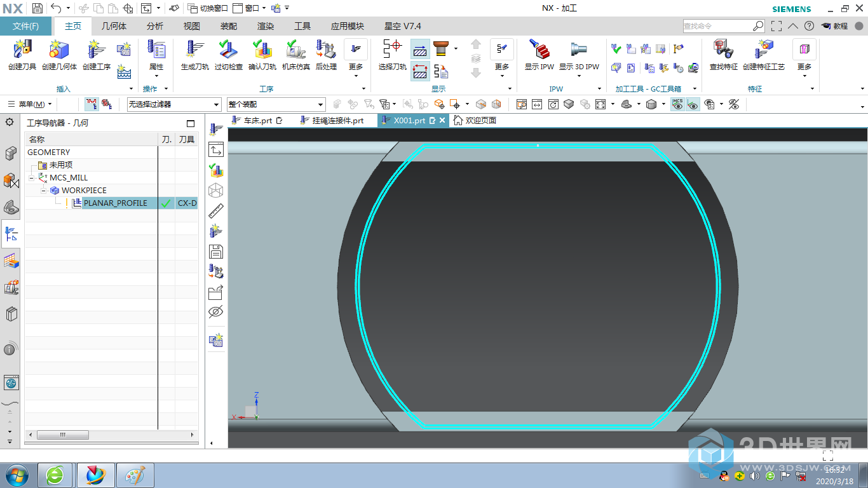Open the browser icon in the taskbar
The height and width of the screenshot is (488, 868).
pos(55,475)
